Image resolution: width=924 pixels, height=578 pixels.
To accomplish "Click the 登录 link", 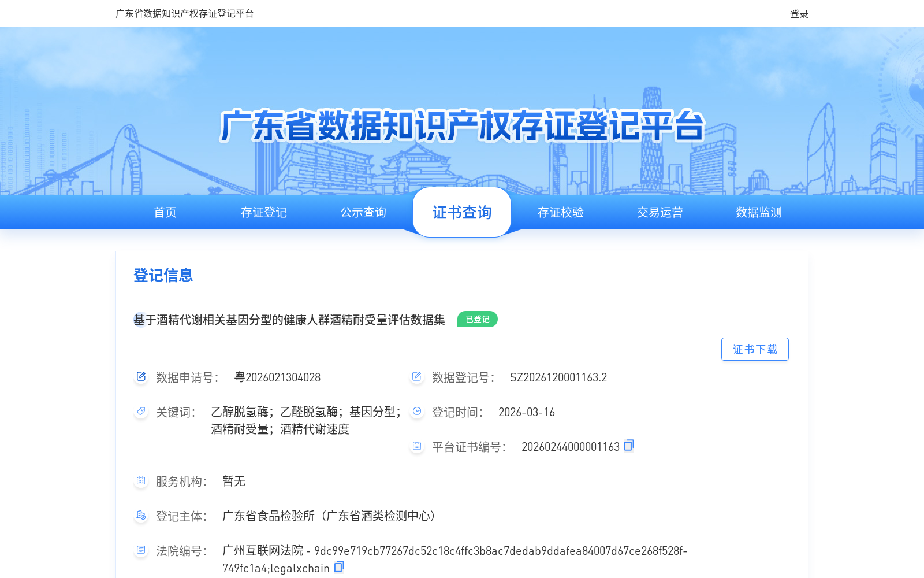I will 799,14.
